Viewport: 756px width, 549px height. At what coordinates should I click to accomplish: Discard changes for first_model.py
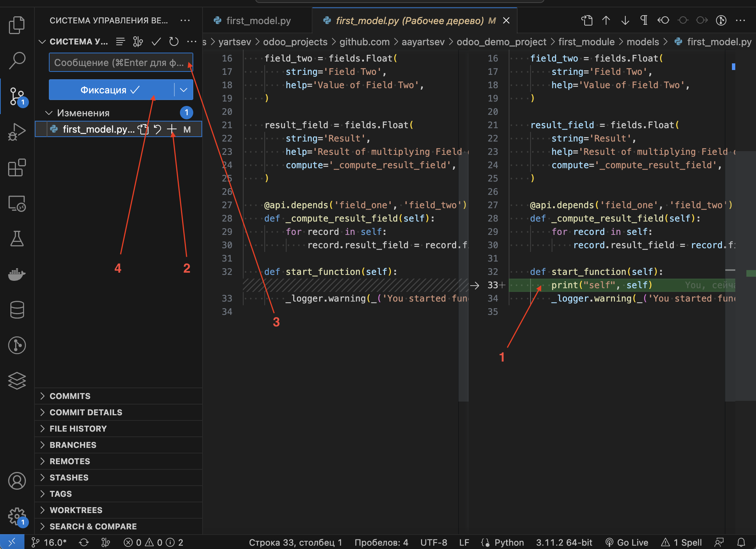coord(157,129)
